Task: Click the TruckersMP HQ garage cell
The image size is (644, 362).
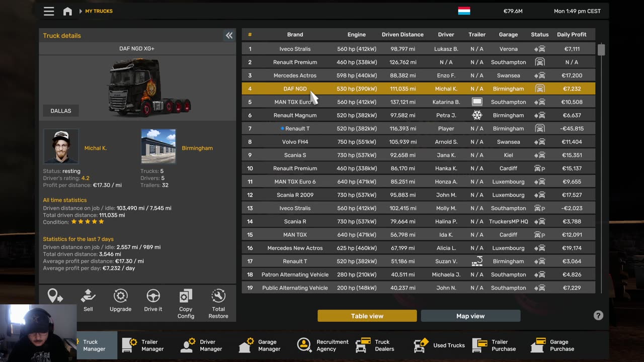Action: pyautogui.click(x=508, y=221)
